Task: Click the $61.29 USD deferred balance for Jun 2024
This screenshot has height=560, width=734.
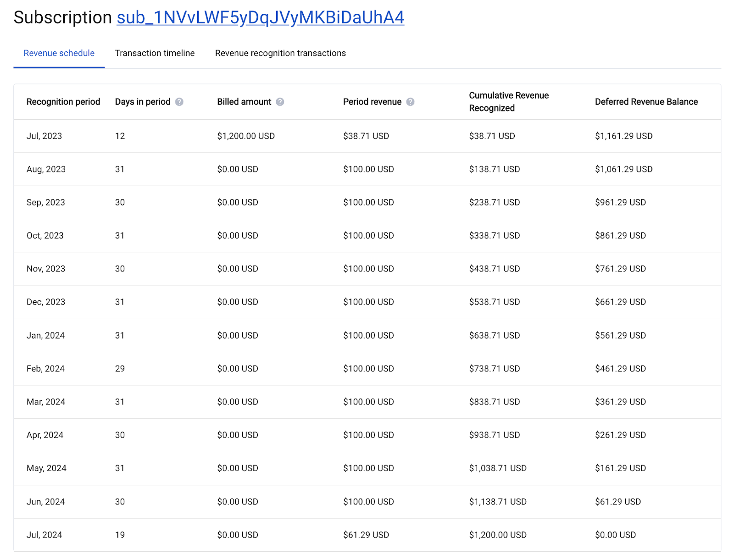Action: (618, 502)
